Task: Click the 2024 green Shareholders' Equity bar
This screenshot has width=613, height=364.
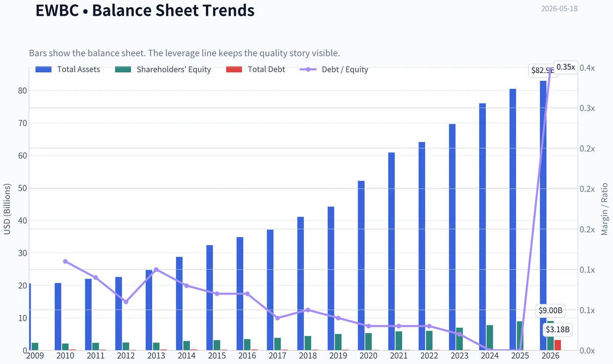Action: (489, 337)
